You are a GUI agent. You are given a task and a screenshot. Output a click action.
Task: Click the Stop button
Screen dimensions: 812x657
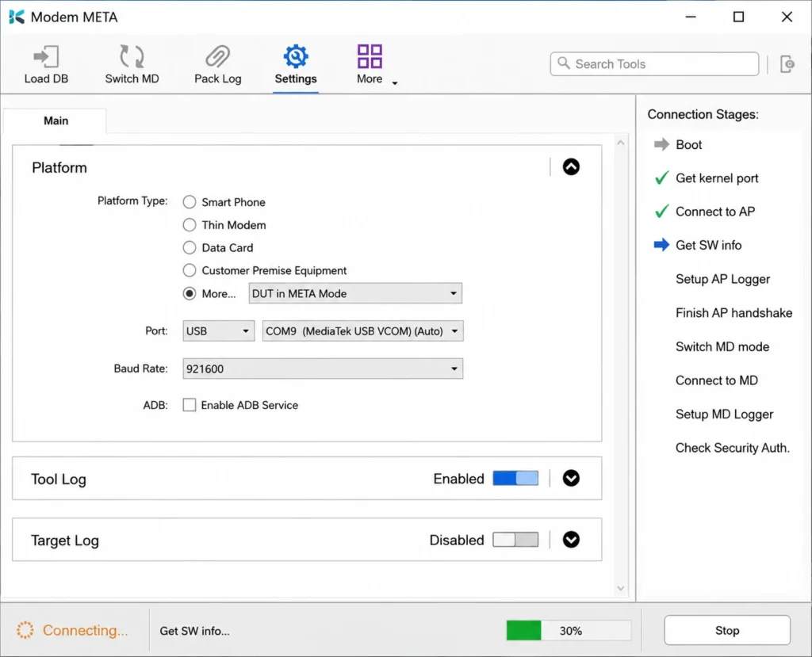[727, 630]
